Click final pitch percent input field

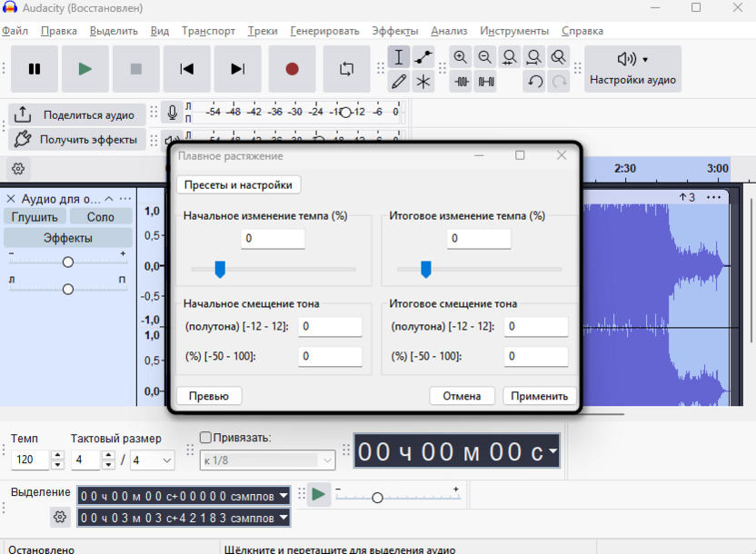(x=536, y=357)
